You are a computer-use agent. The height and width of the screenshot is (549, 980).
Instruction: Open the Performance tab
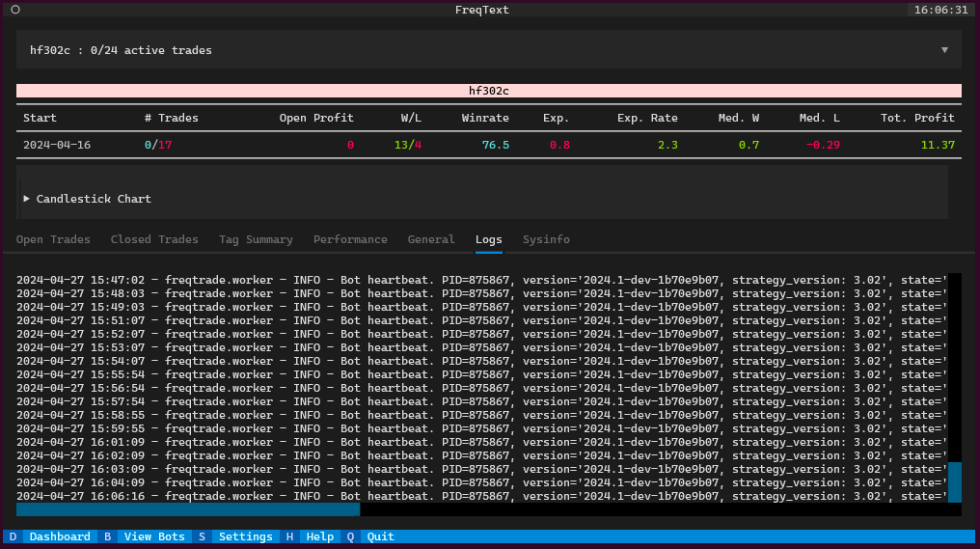tap(350, 239)
